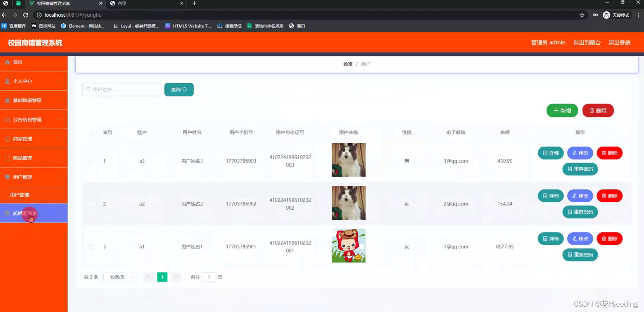This screenshot has width=644, height=312.
Task: Expand 商品管理 sidebar menu
Action: tap(34, 158)
